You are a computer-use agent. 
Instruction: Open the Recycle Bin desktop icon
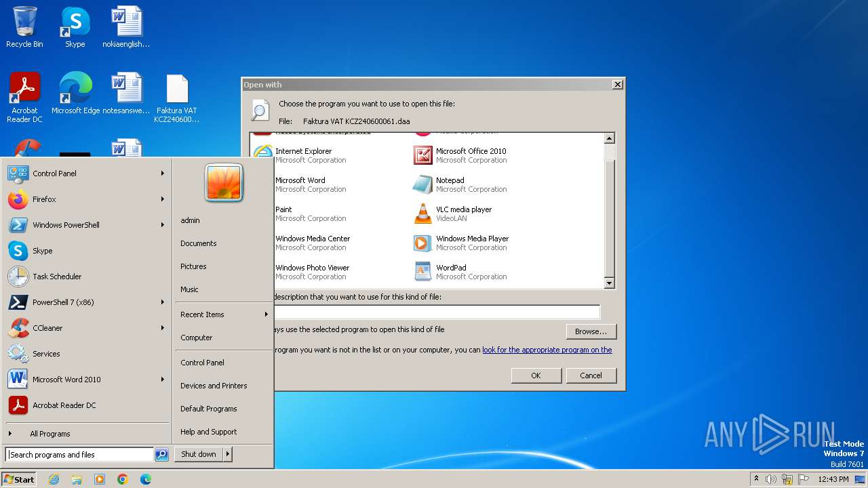[x=24, y=27]
